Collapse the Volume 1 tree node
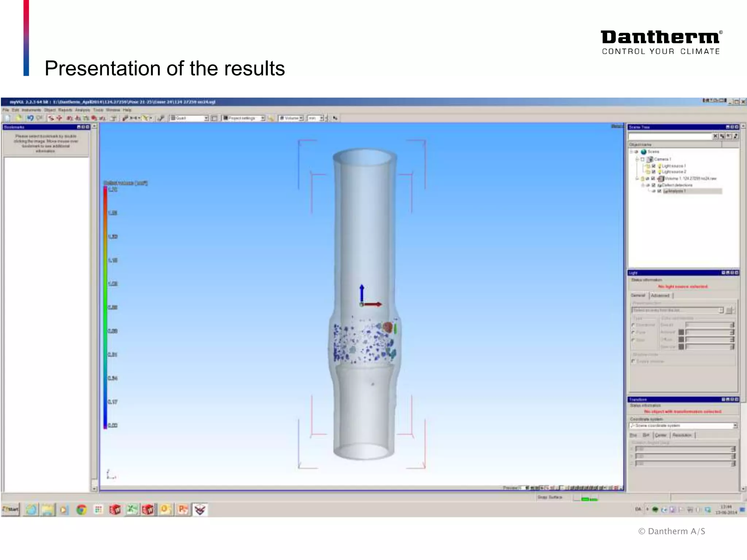 click(637, 179)
